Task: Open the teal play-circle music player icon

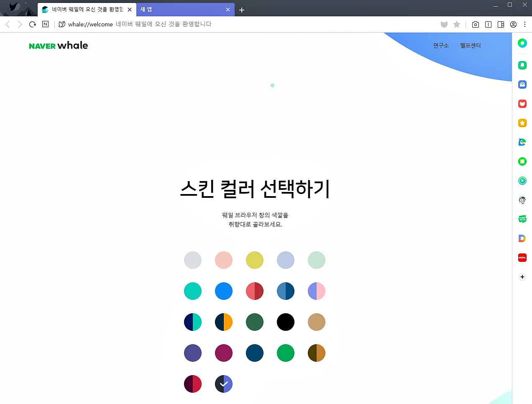Action: [x=522, y=181]
